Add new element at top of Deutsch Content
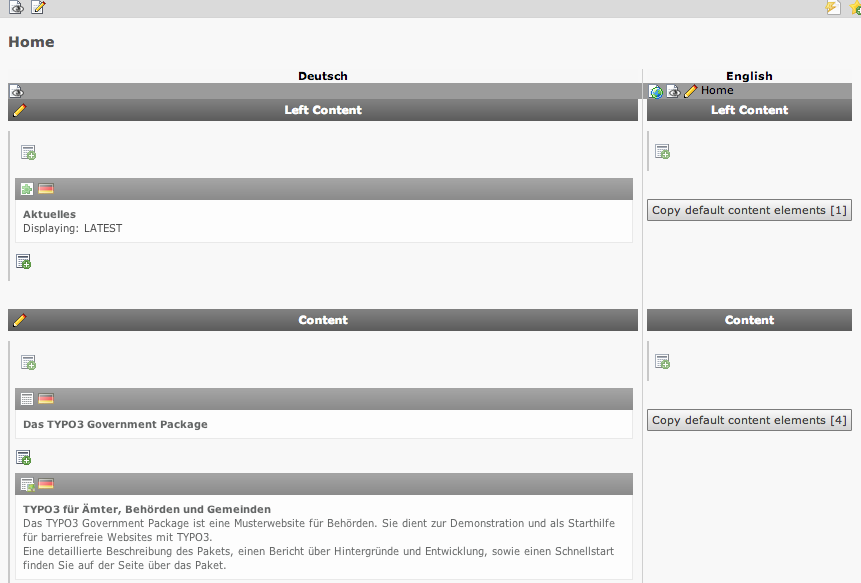Screen dimensions: 861x583 28,362
